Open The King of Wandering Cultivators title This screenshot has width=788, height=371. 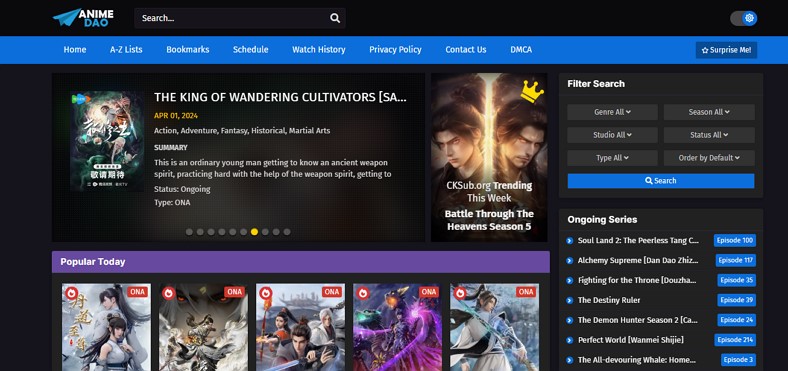coord(280,98)
